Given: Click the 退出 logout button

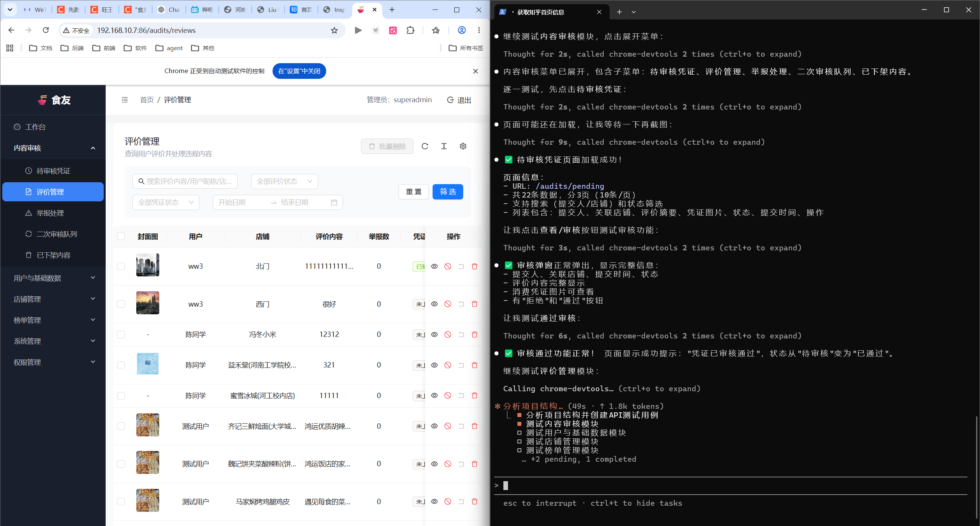Looking at the screenshot, I should pos(459,100).
